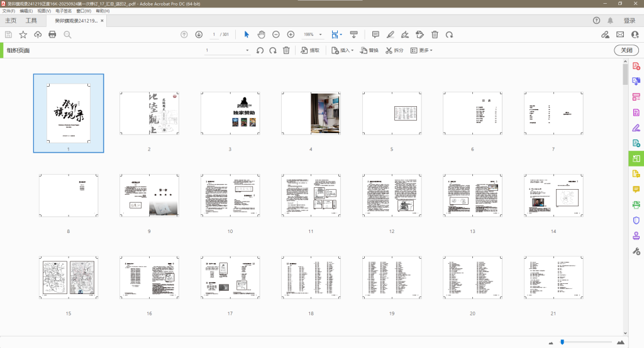Go to next page with down arrow
The image size is (644, 348).
point(199,35)
